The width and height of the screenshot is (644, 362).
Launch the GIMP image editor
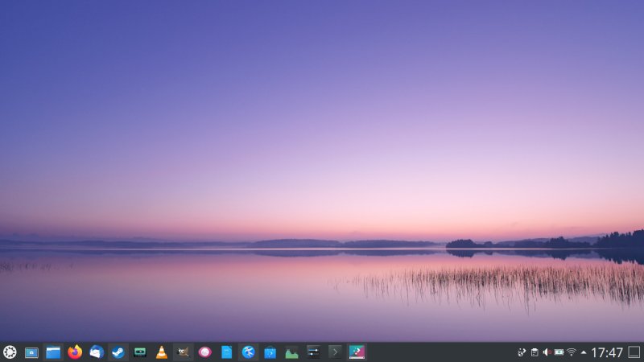click(184, 352)
